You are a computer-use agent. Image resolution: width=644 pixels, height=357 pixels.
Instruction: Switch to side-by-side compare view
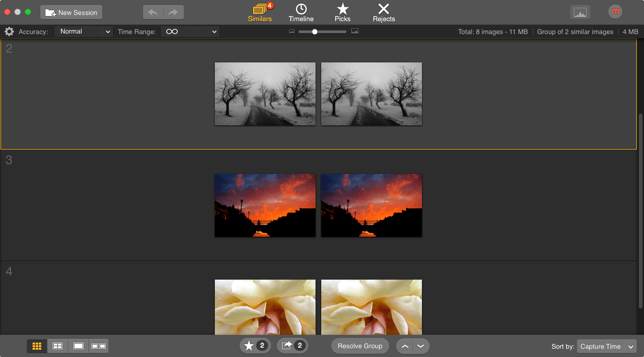(98, 346)
